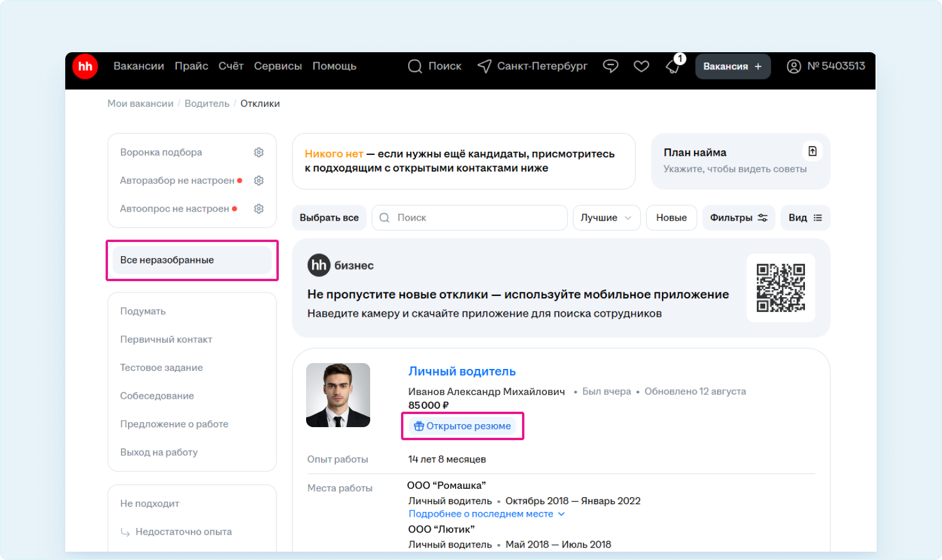Screen dimensions: 942x560
Task: Click the Вид list icon
Action: [x=817, y=218]
